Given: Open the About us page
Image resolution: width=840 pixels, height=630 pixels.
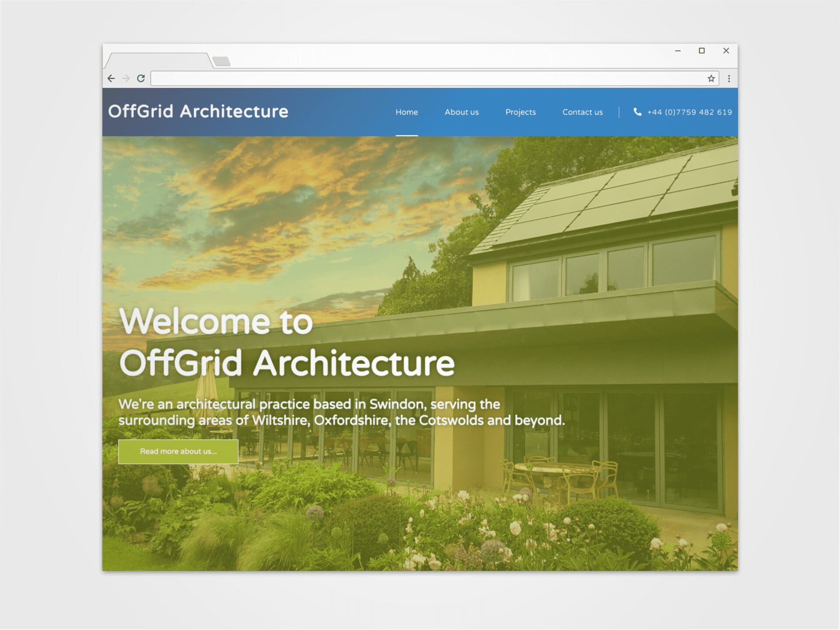Looking at the screenshot, I should (x=462, y=112).
